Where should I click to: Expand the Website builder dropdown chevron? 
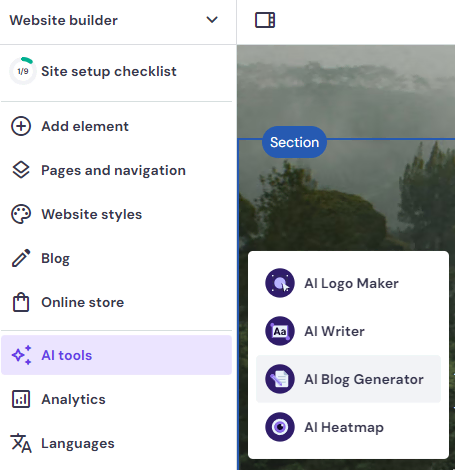coord(212,20)
